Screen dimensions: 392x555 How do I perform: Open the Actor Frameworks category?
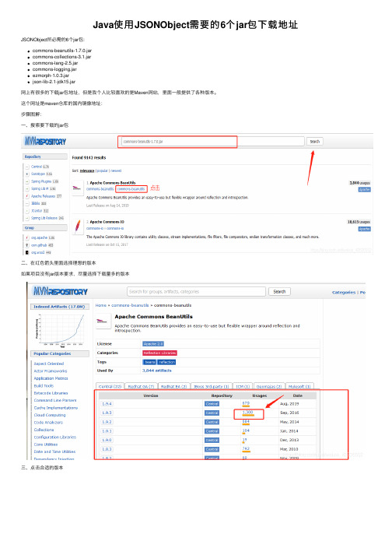coord(51,371)
